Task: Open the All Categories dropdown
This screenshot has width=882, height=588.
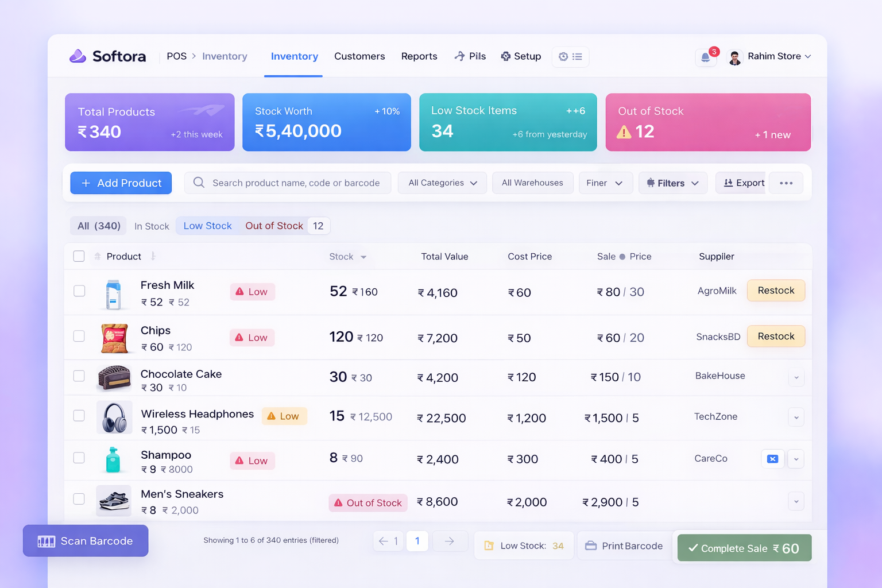Action: (442, 183)
